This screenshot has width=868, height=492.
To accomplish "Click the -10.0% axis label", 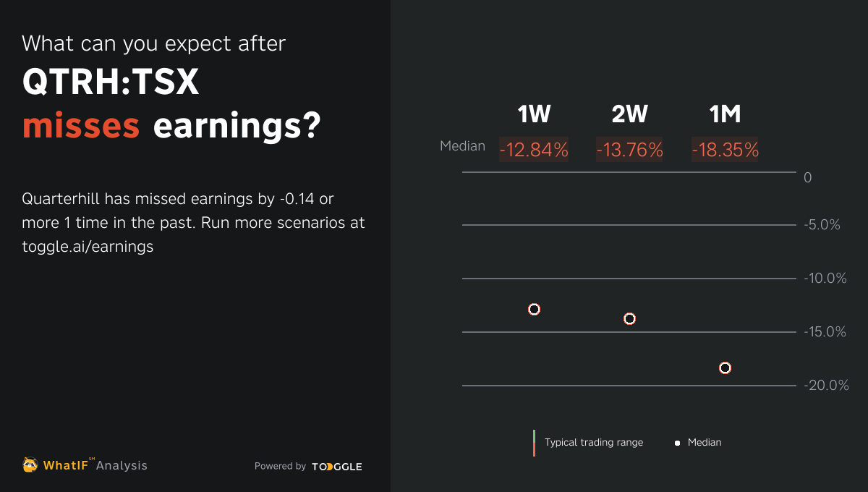I will click(825, 279).
